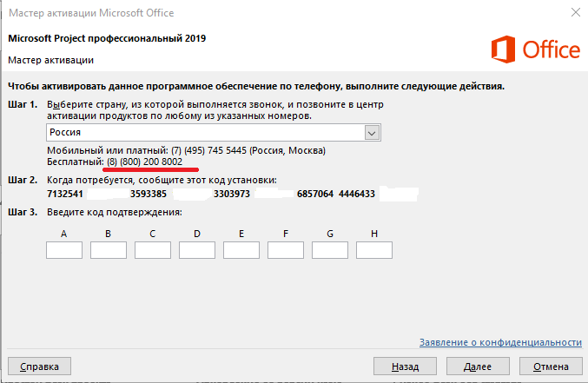
Task: Click the Office logo icon
Action: click(x=503, y=50)
